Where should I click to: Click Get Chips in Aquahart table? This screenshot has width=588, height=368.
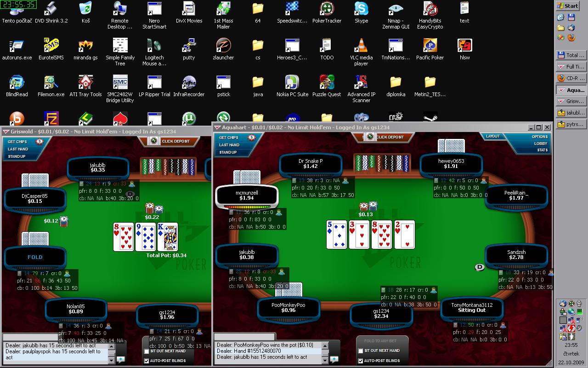click(x=229, y=138)
